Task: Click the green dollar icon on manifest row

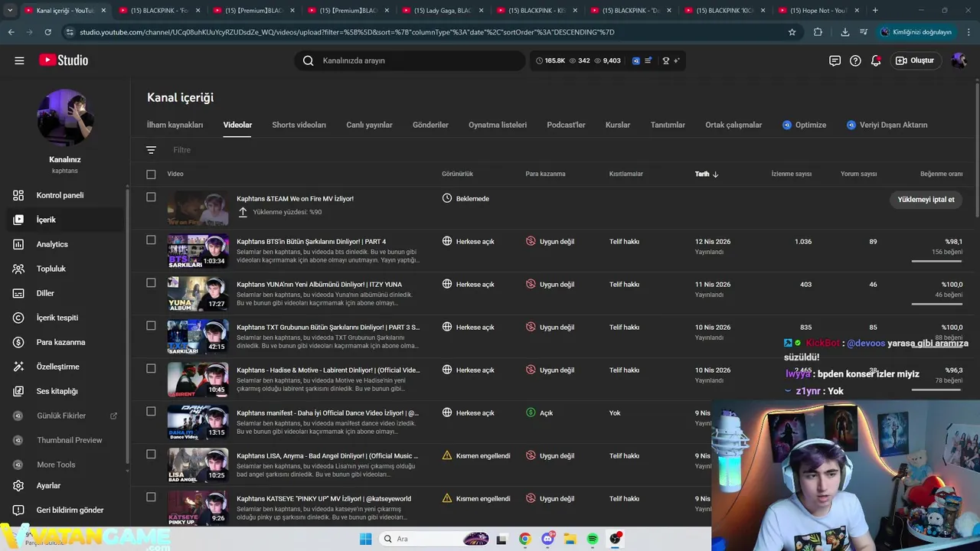Action: tap(531, 412)
